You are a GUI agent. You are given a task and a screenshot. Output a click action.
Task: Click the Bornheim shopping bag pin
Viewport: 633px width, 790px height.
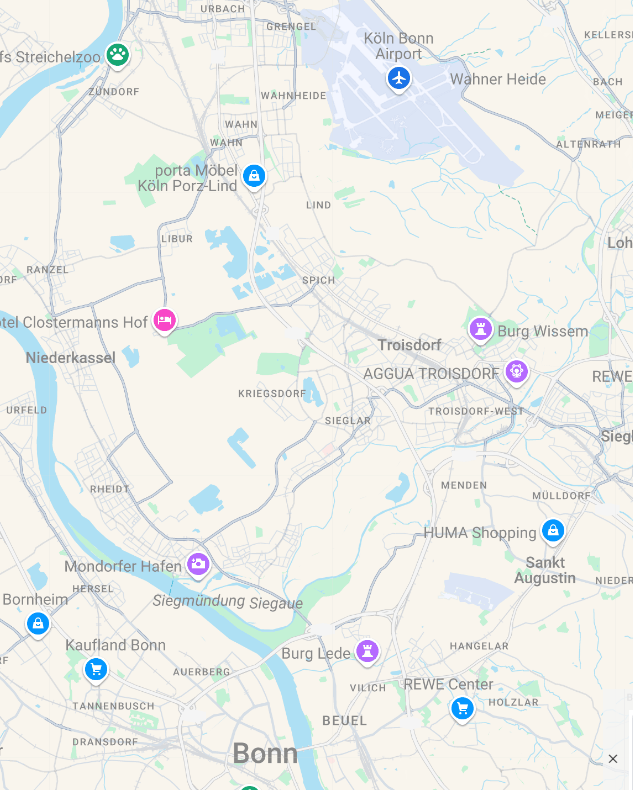click(x=38, y=624)
